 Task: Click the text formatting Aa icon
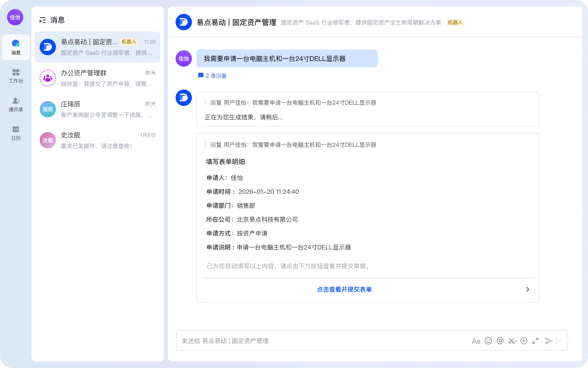476,341
